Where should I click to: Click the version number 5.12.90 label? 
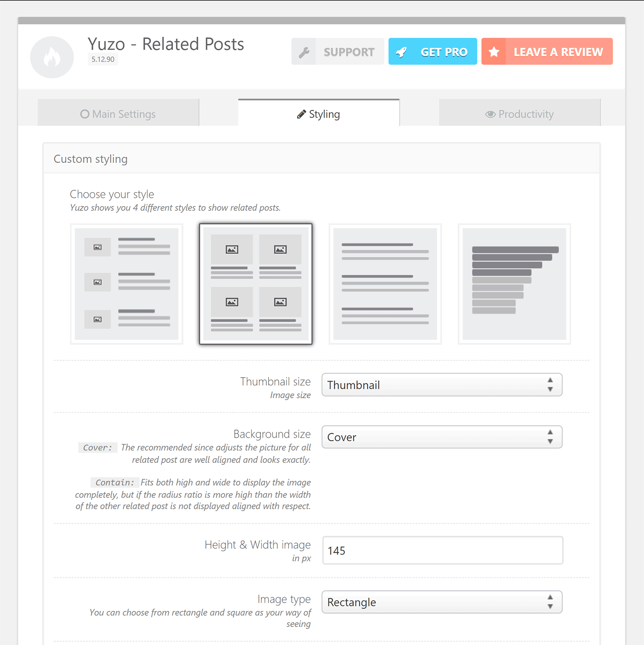pyautogui.click(x=103, y=59)
